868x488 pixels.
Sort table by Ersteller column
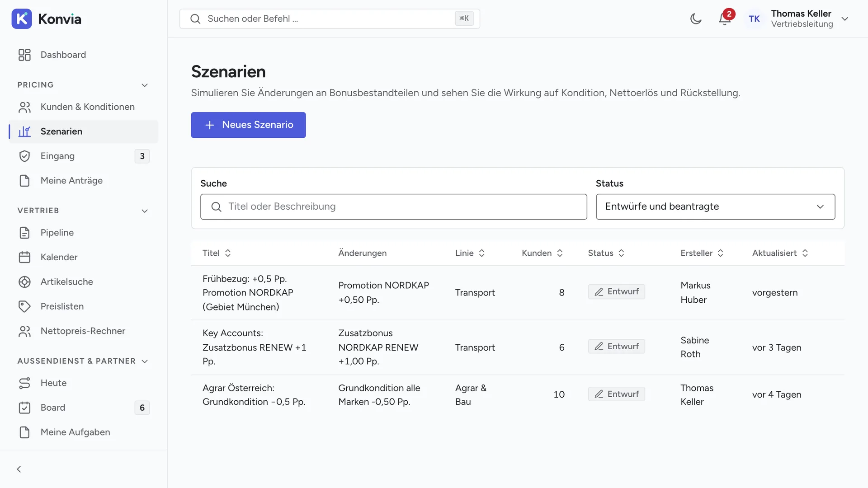click(x=702, y=253)
